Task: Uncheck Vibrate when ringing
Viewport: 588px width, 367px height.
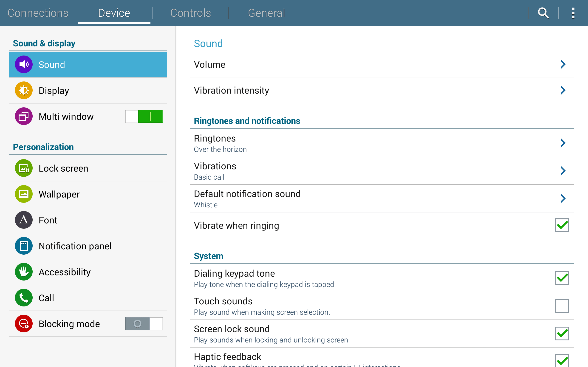Action: click(562, 225)
